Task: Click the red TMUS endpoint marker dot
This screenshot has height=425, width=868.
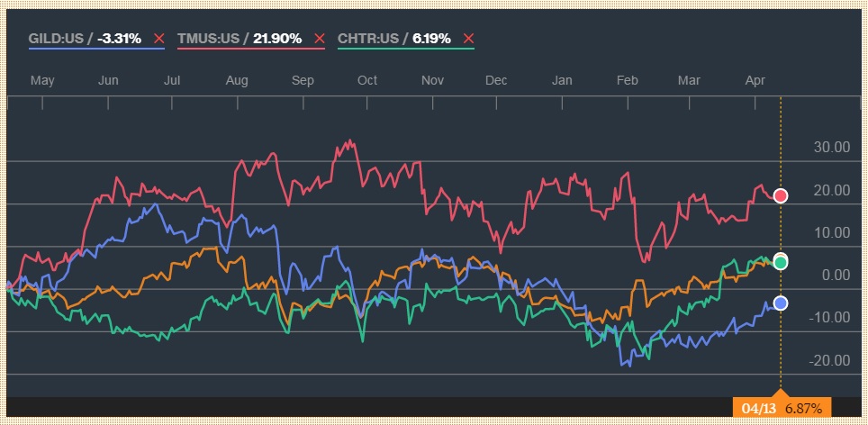Action: coord(781,195)
